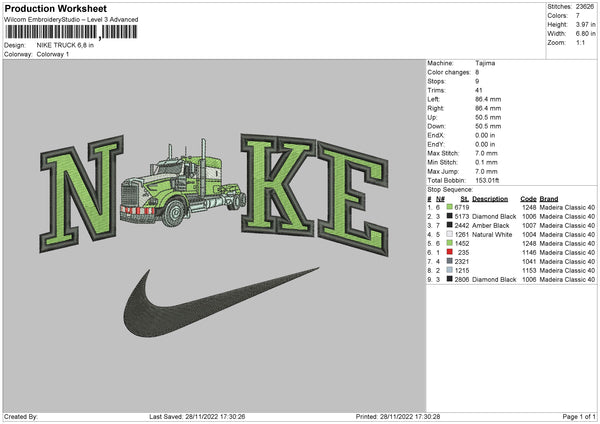Screen dimensions: 600x424
Task: Click the 'Created By:' footer label
Action: [21, 416]
